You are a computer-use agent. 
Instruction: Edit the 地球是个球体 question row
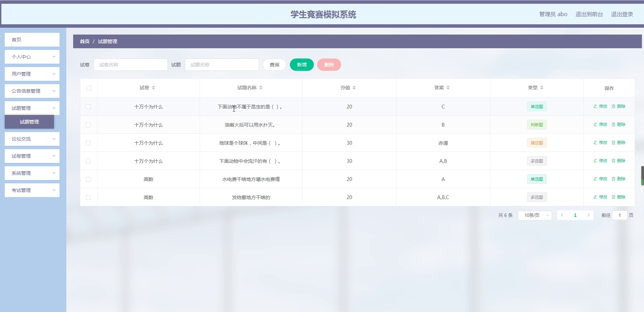[x=600, y=143]
